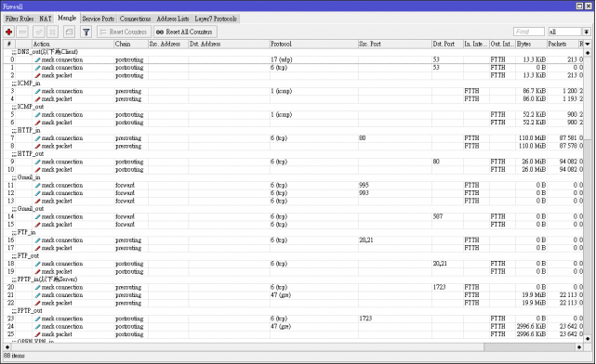
Task: Click the Find search field
Action: click(x=528, y=32)
